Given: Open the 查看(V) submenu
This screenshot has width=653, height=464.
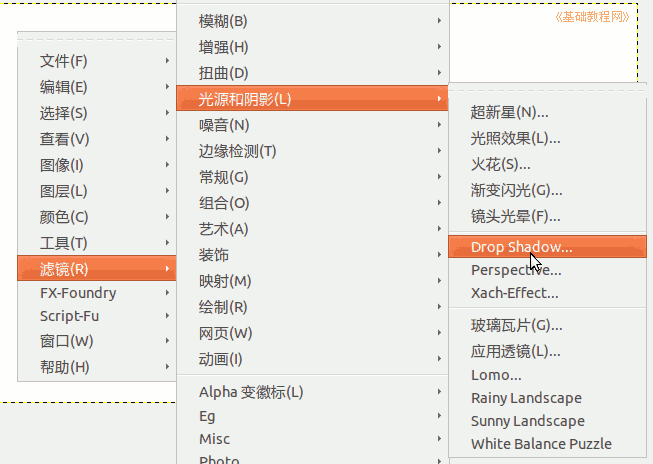Looking at the screenshot, I should tap(97, 139).
